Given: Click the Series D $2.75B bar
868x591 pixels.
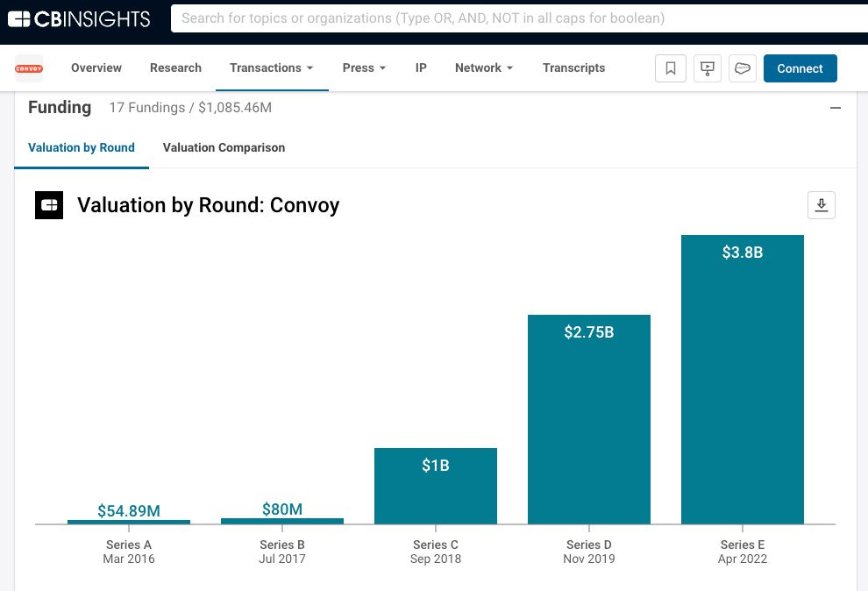Looking at the screenshot, I should (x=589, y=419).
